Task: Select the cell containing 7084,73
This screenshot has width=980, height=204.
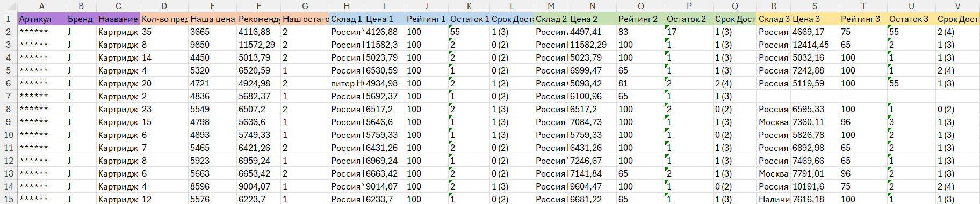Action: coord(592,122)
